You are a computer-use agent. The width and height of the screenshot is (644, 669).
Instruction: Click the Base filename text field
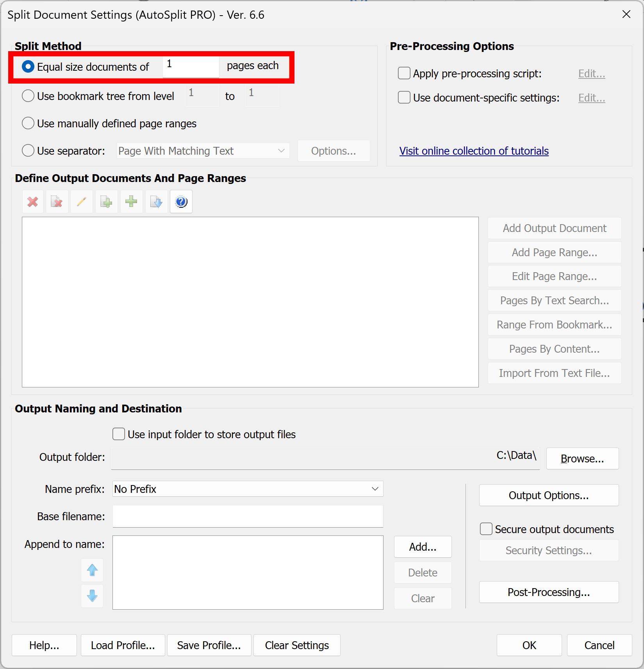(x=248, y=516)
